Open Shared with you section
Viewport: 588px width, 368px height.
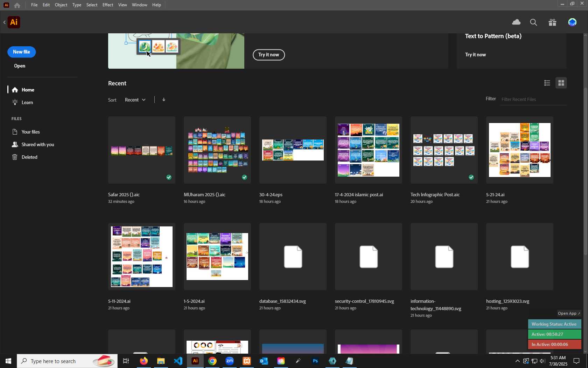tap(38, 145)
